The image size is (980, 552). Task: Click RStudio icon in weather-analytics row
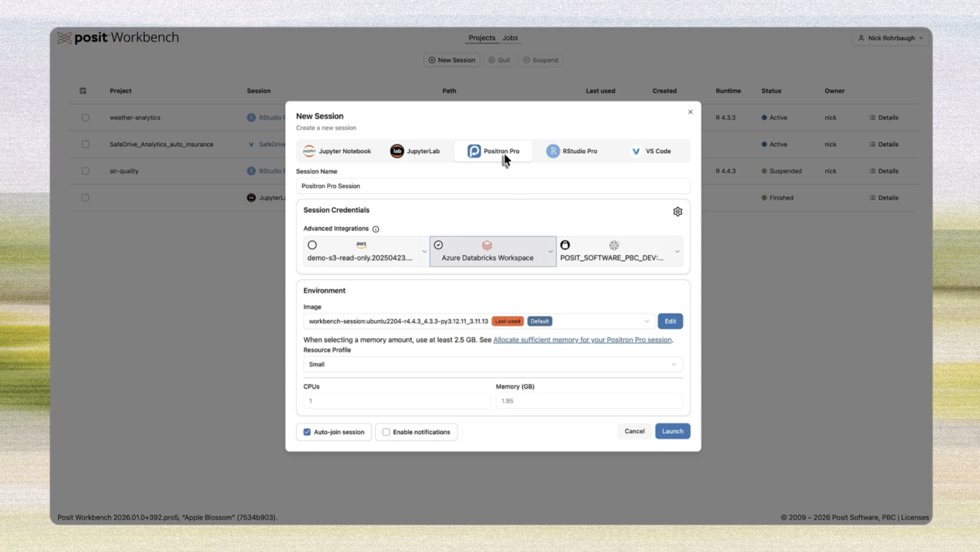coord(251,118)
